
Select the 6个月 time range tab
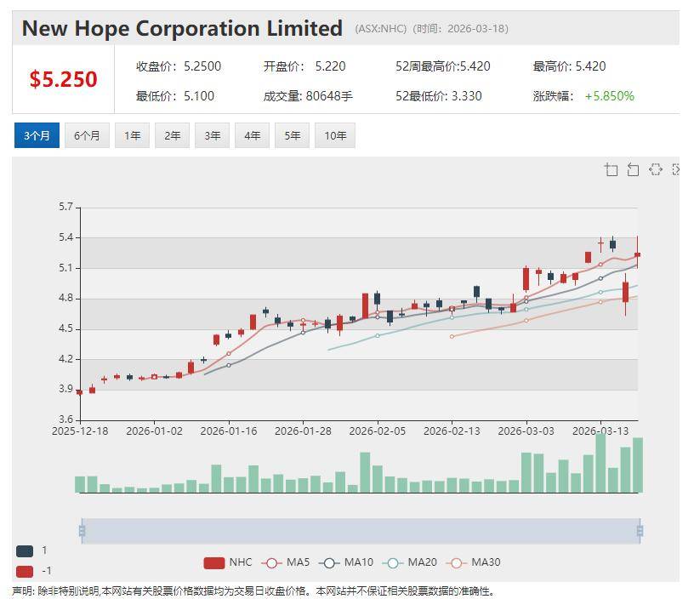coord(87,135)
